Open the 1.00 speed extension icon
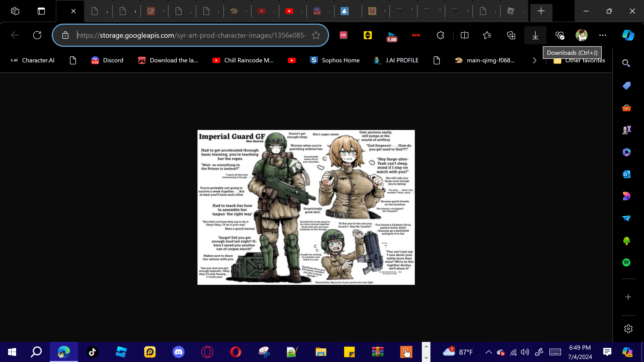644x362 pixels. [x=392, y=36]
